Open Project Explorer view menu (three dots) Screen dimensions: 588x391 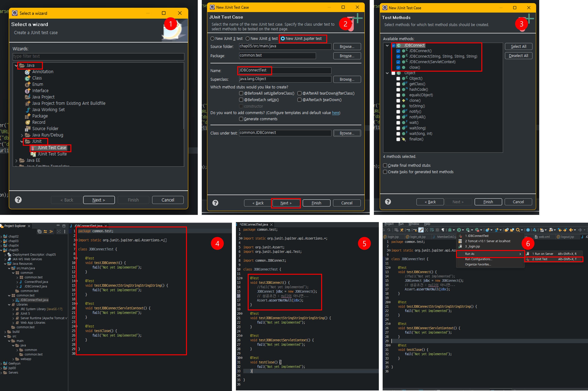tap(65, 231)
